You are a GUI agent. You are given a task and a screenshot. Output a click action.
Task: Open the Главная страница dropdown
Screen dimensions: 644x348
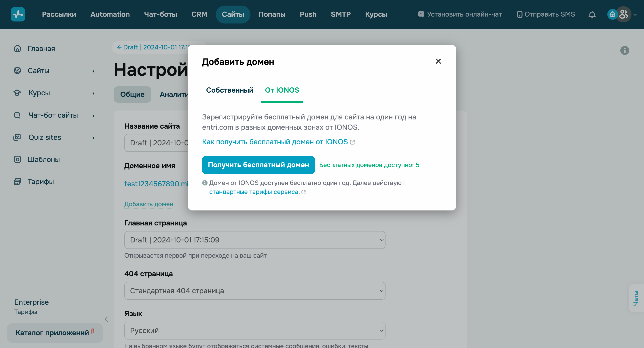[x=255, y=240]
